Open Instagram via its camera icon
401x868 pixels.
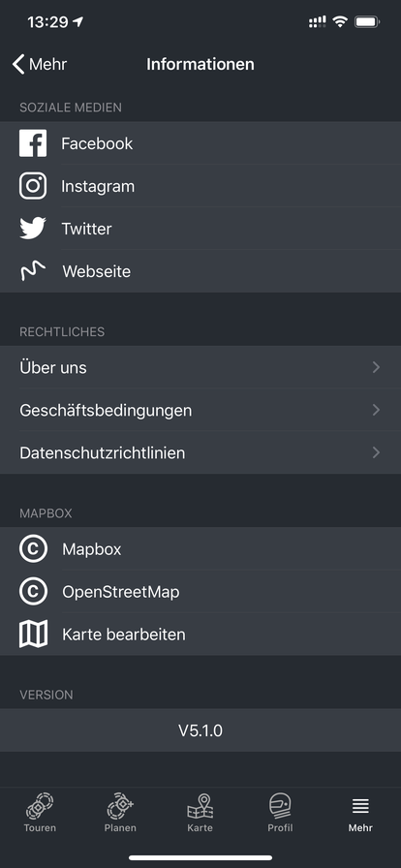(33, 186)
